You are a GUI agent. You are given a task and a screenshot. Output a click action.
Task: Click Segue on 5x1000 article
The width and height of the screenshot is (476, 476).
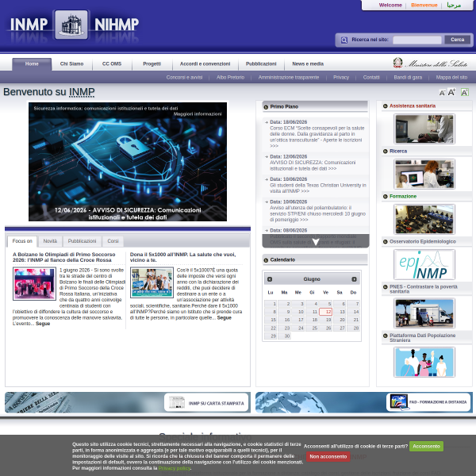225,318
